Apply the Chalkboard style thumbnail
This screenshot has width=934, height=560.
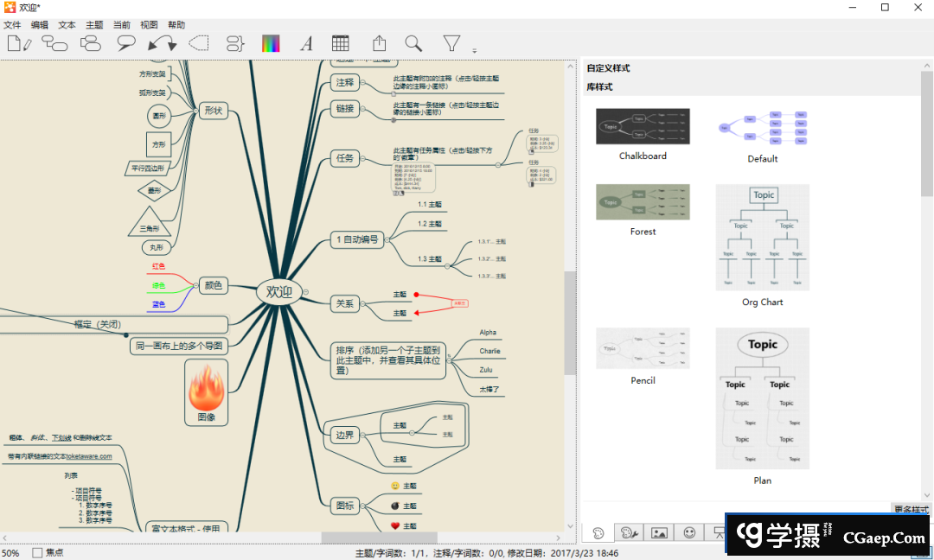643,126
